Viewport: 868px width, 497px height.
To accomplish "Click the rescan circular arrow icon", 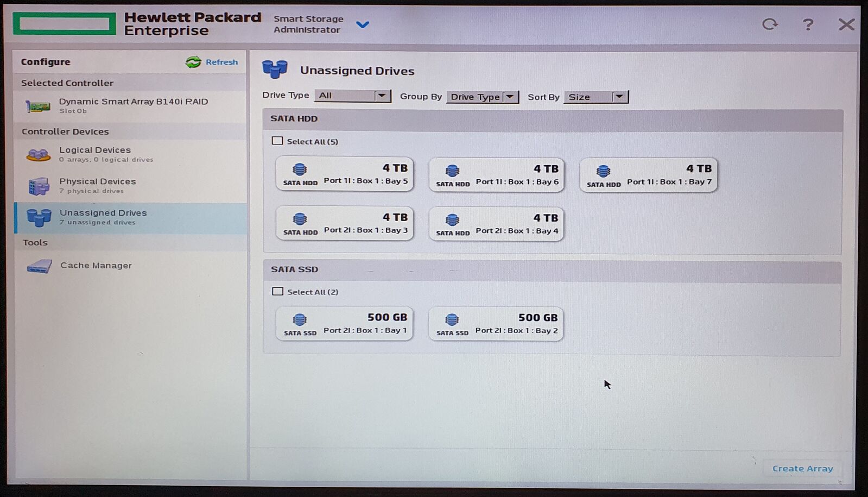I will coord(770,24).
